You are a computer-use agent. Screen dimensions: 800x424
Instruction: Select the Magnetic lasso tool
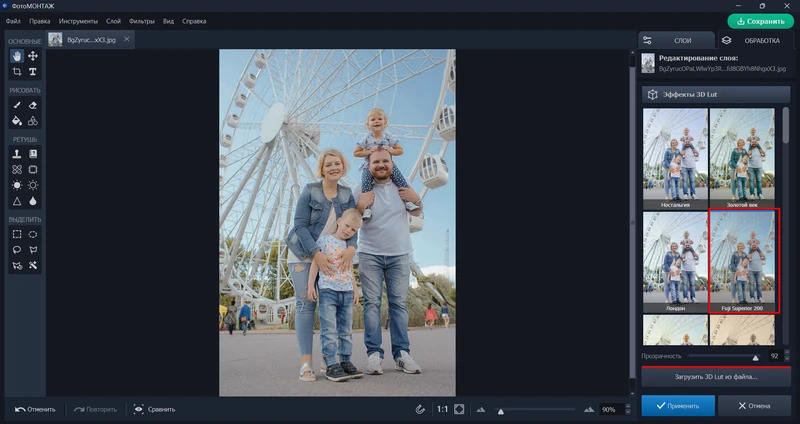(x=17, y=266)
